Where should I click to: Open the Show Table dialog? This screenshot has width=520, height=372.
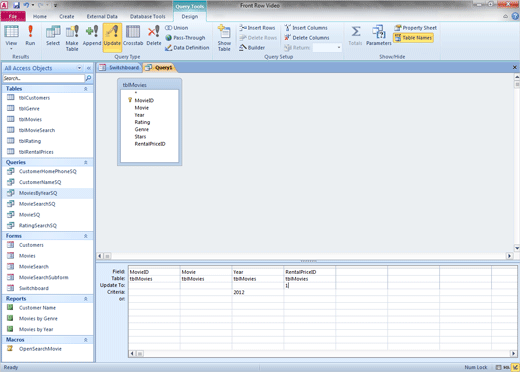[x=224, y=38]
